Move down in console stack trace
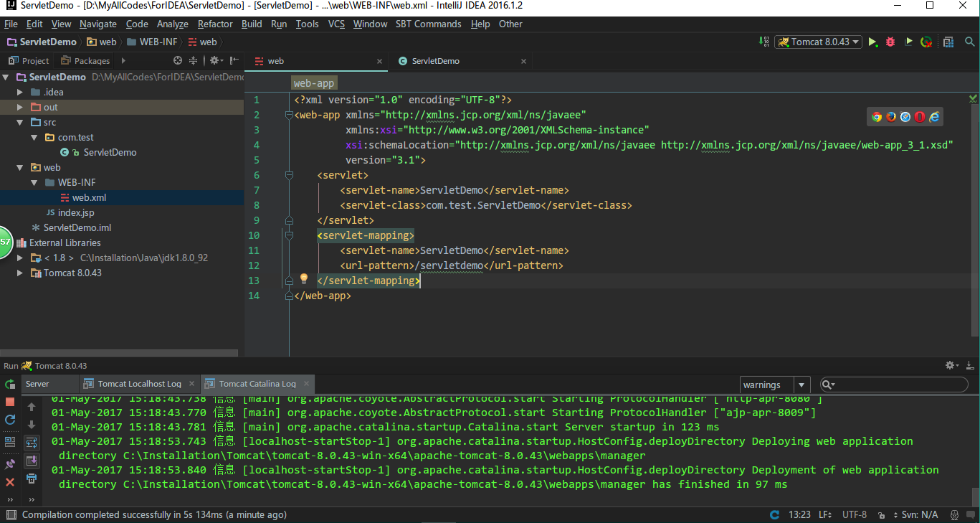This screenshot has height=523, width=980. pos(32,425)
